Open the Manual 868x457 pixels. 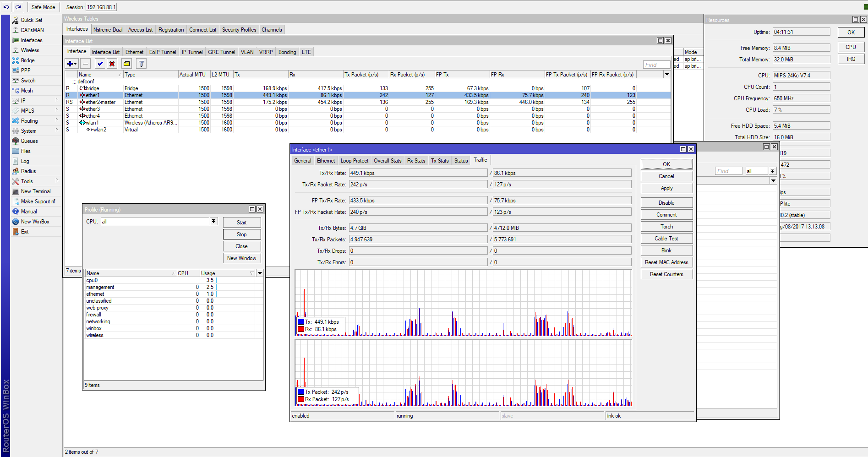coord(29,212)
